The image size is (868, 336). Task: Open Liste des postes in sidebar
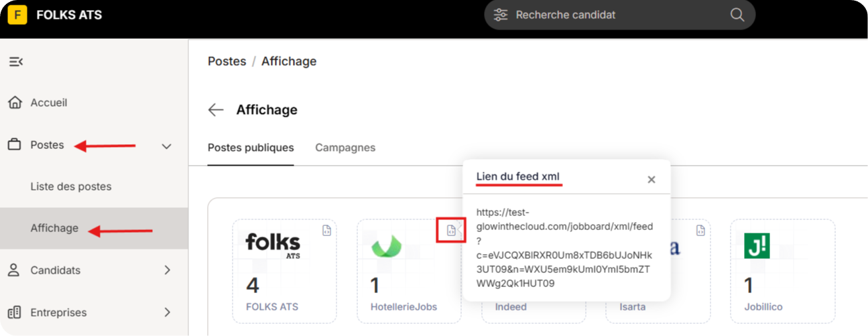(x=71, y=186)
